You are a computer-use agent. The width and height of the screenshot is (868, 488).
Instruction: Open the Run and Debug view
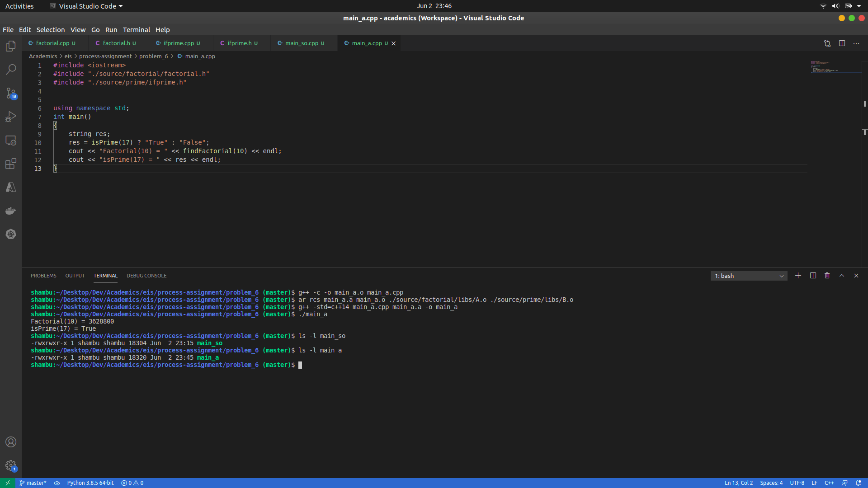(11, 117)
